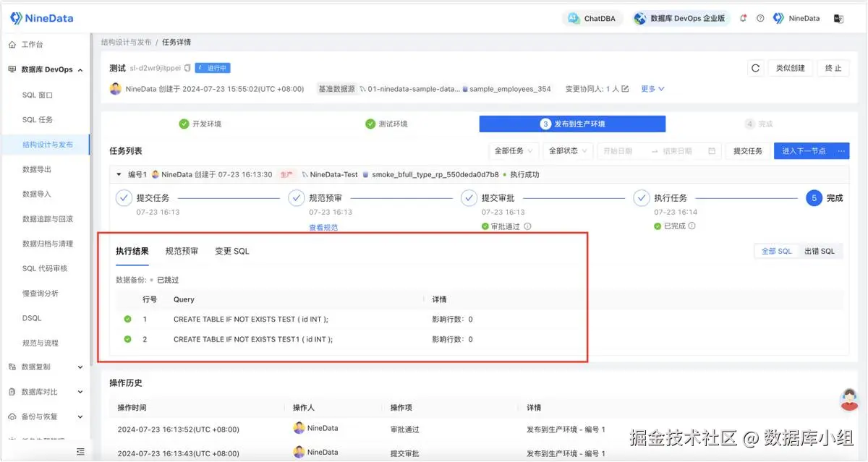Click the 进行中 status badge

point(213,68)
